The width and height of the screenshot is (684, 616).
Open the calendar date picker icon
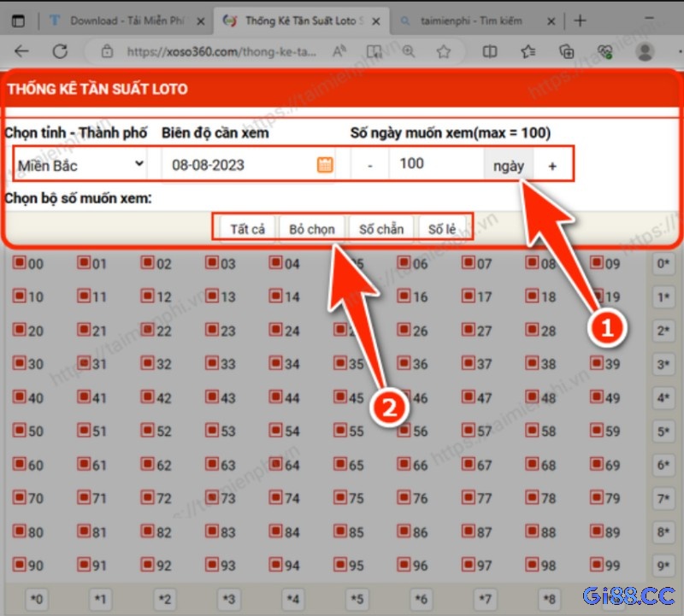point(325,165)
